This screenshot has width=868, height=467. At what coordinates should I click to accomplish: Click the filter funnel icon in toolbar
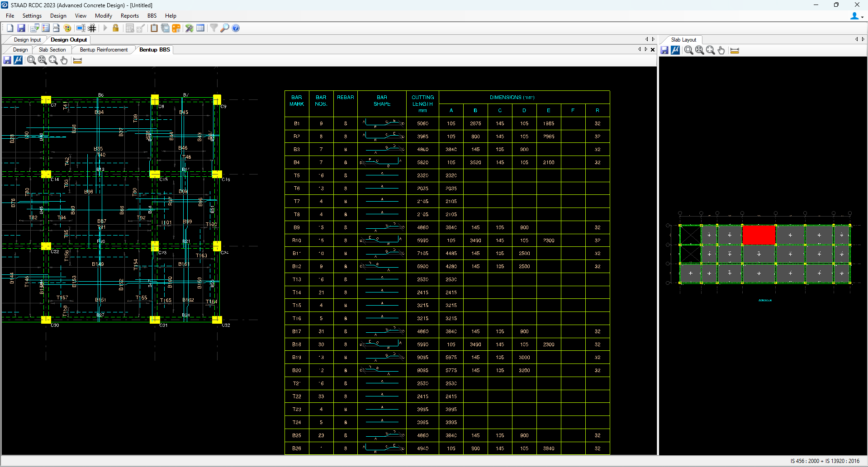[x=213, y=28]
